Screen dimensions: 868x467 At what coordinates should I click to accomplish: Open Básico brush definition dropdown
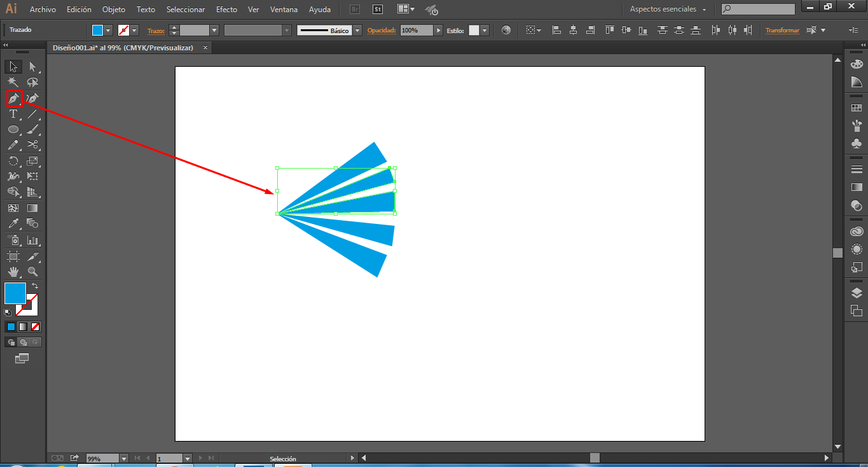[357, 31]
